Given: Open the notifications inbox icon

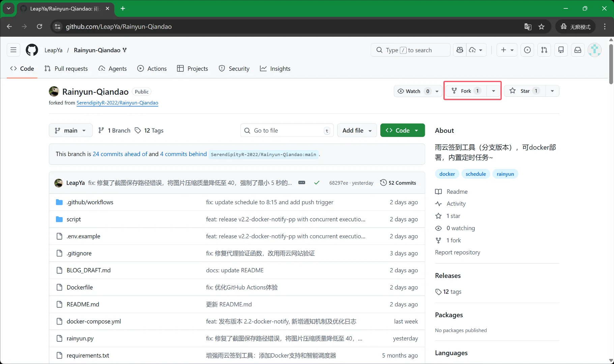Looking at the screenshot, I should tap(578, 50).
